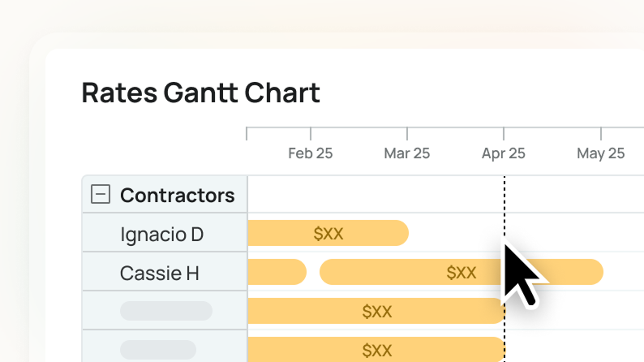644x362 pixels.
Task: Click the leftmost unlabeled tick on the timeline axis
Action: tap(247, 133)
